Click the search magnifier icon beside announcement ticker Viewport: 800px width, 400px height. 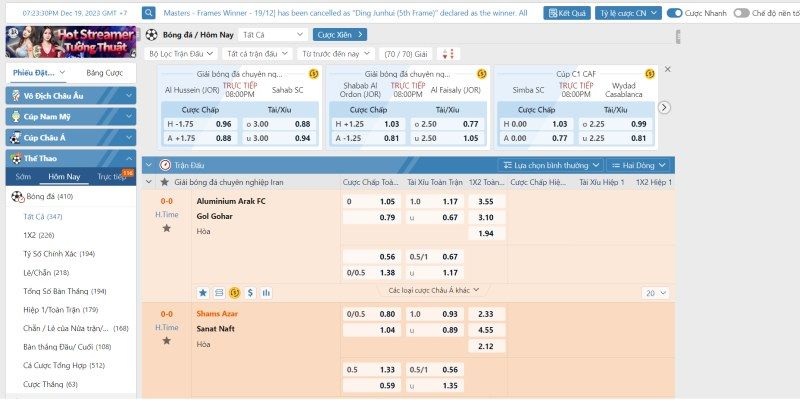pos(149,13)
